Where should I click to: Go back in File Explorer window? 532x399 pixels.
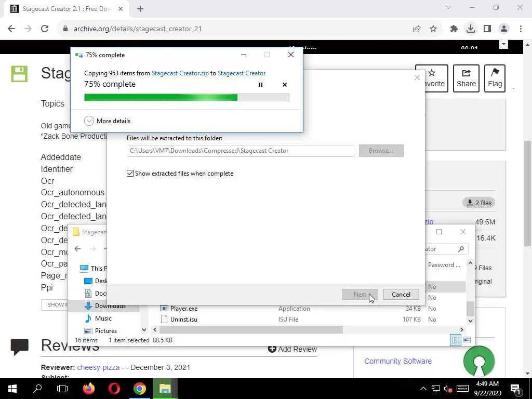coord(77,249)
